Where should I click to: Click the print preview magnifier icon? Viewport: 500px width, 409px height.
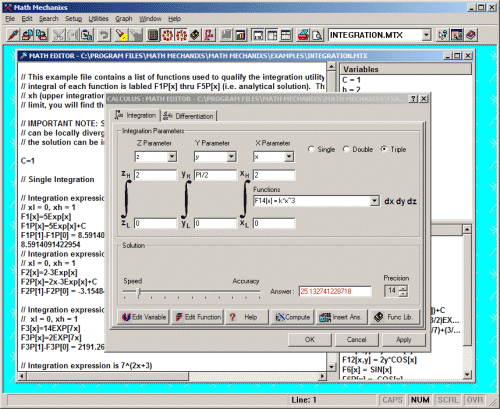pos(317,35)
